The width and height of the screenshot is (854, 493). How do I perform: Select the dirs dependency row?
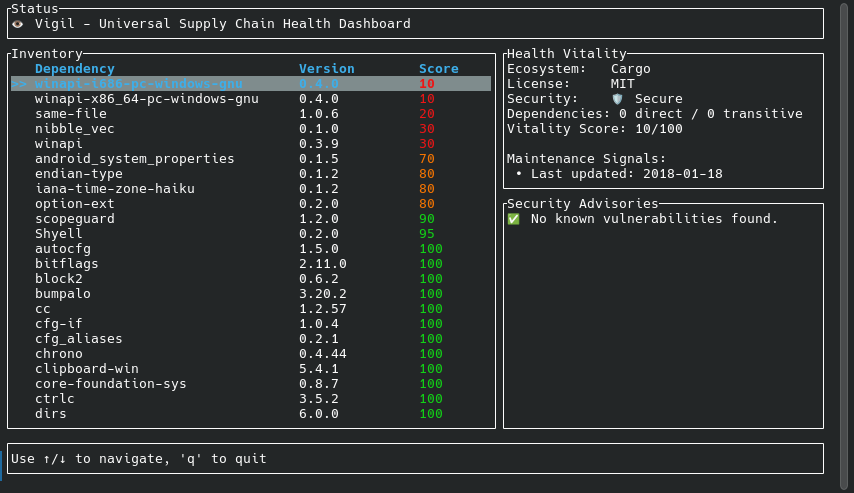coord(251,413)
